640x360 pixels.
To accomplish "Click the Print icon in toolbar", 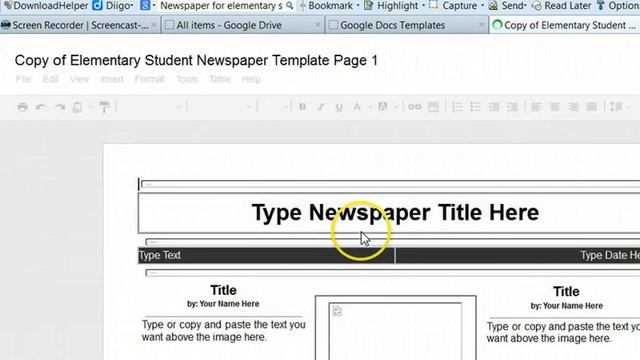I will tap(22, 107).
